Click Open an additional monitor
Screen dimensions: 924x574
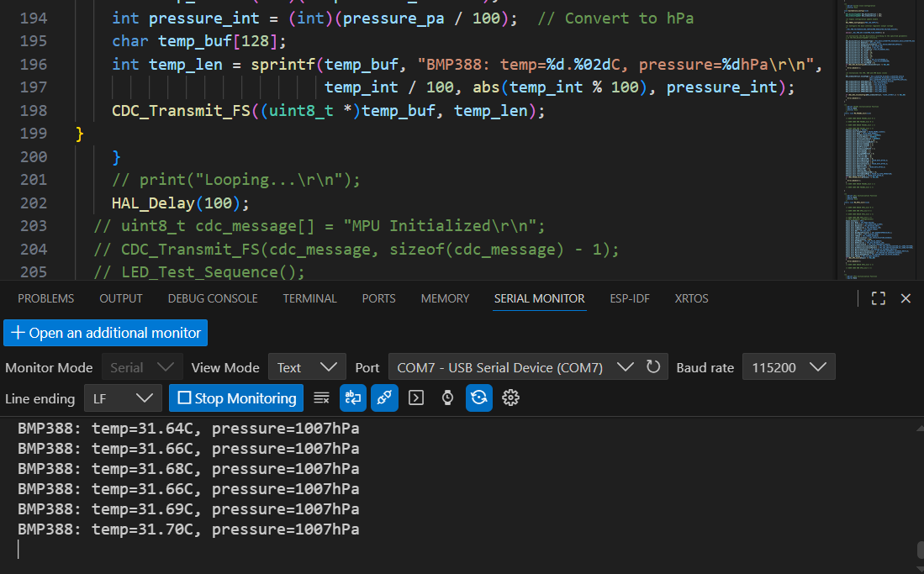(x=106, y=333)
